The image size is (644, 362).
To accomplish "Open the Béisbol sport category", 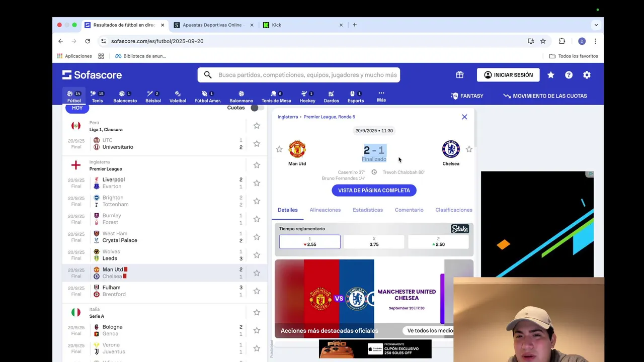I will (x=153, y=97).
